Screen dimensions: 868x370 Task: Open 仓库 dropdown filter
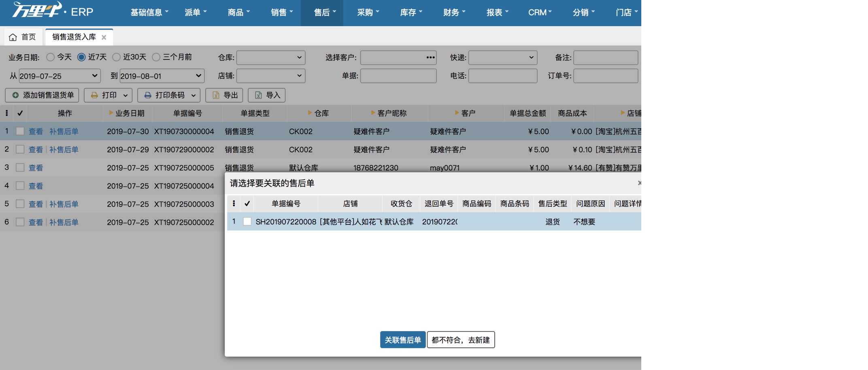coord(271,57)
